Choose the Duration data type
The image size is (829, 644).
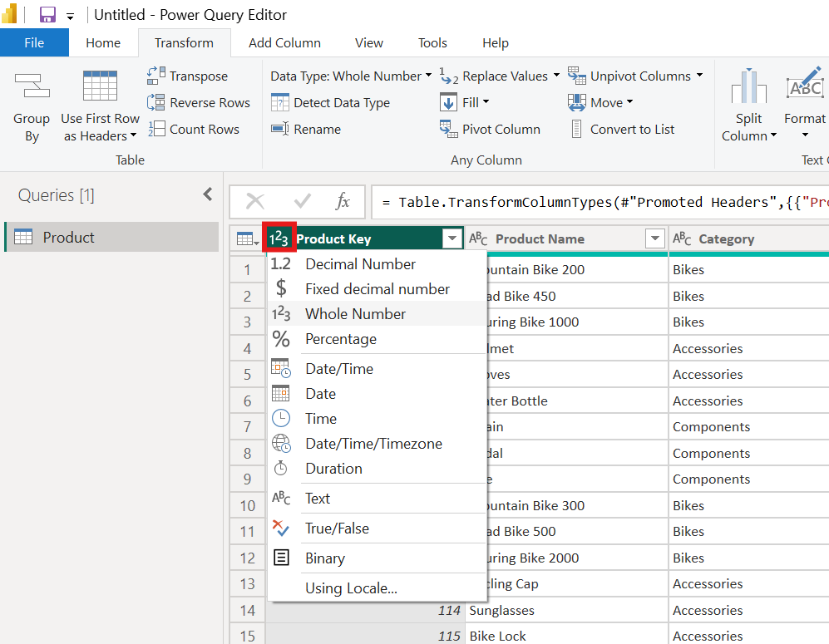(377, 469)
